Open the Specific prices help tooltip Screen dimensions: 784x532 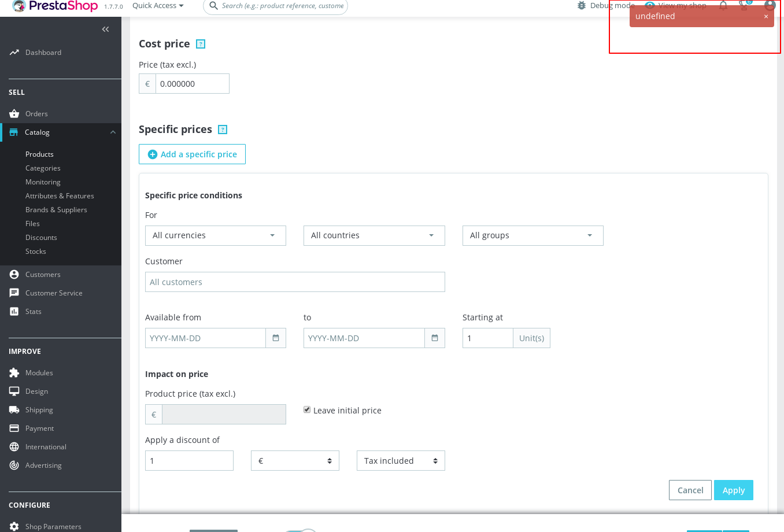pos(223,130)
